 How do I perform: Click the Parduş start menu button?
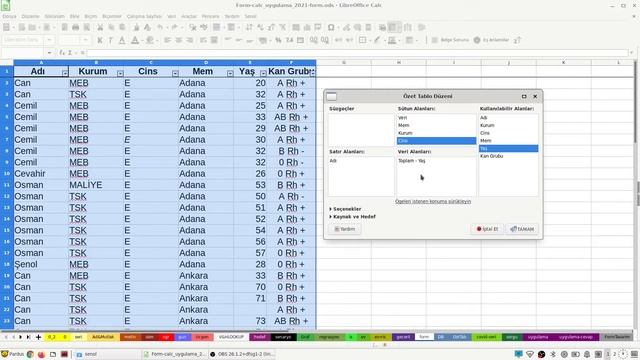(12, 354)
